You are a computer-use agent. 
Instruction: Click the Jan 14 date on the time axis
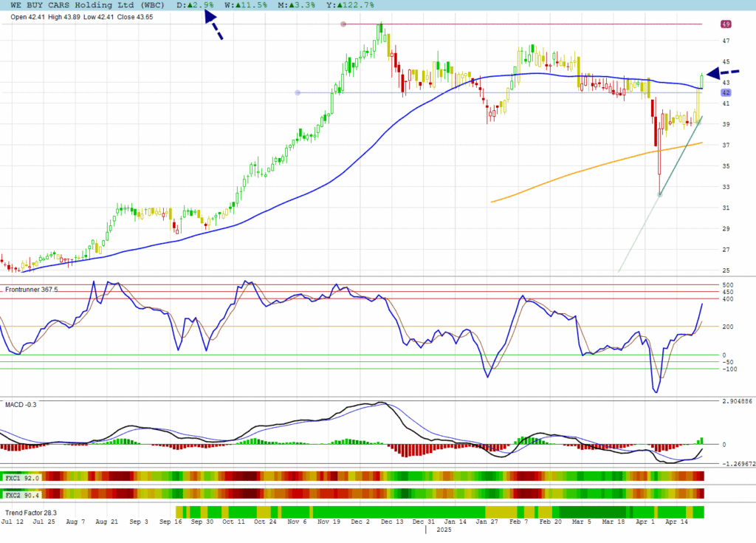[455, 522]
